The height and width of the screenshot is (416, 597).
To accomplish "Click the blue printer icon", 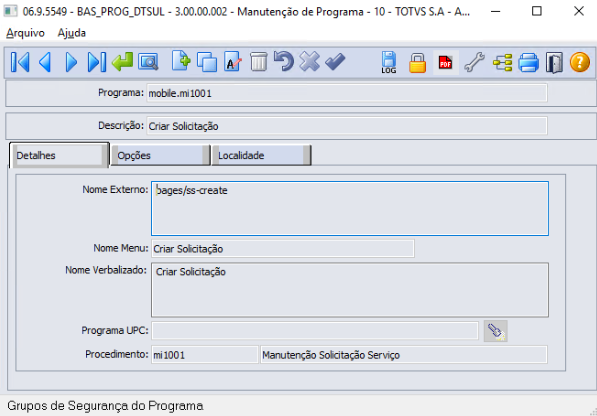I will point(528,62).
